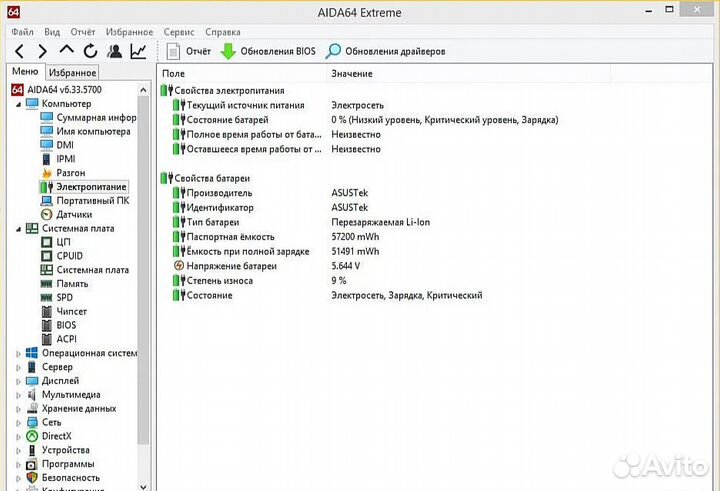Open the Системная плата child item

pos(85,270)
